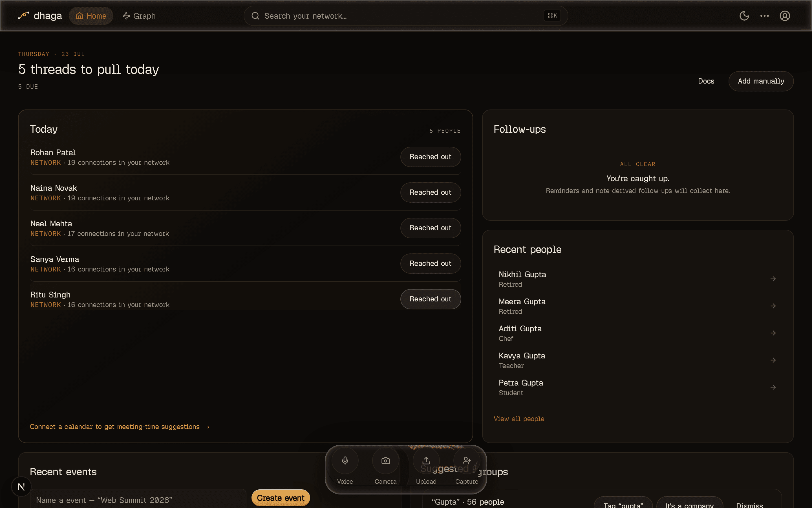The height and width of the screenshot is (508, 812).
Task: Click the round N badge icon
Action: click(21, 487)
